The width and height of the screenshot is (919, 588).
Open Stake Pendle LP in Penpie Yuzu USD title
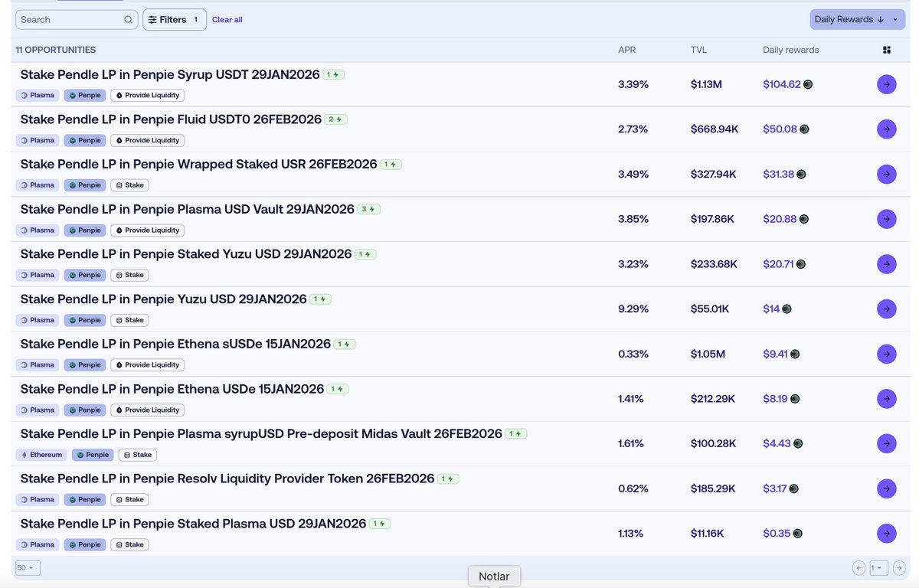[x=164, y=299]
